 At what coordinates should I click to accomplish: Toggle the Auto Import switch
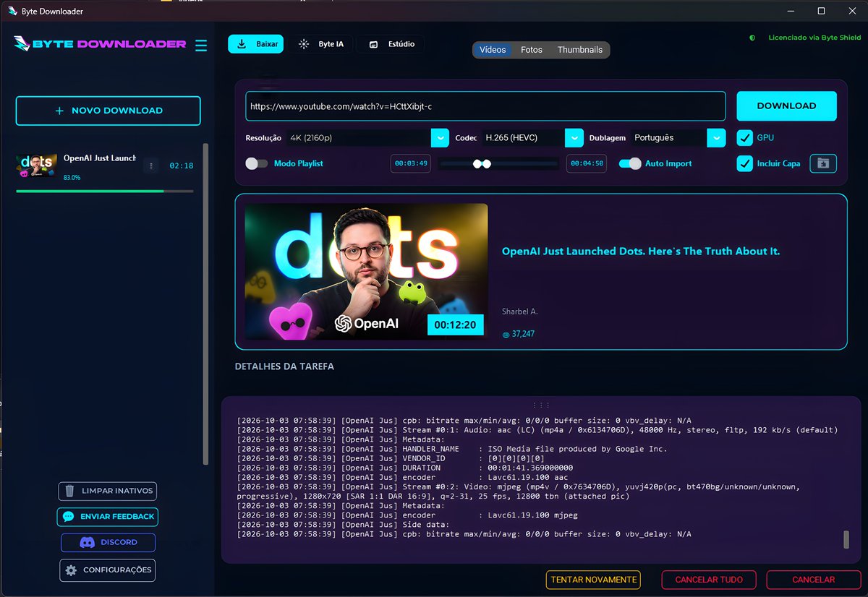(x=630, y=163)
